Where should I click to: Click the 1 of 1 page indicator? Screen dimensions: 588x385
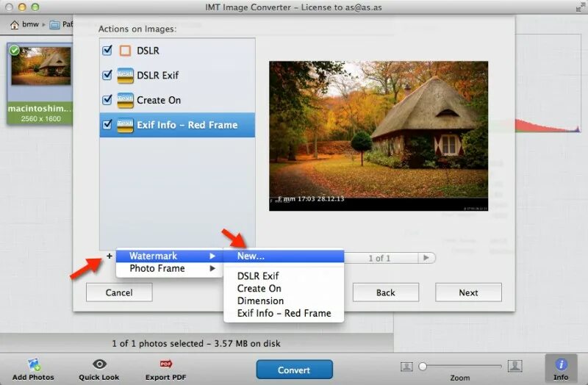tap(379, 258)
